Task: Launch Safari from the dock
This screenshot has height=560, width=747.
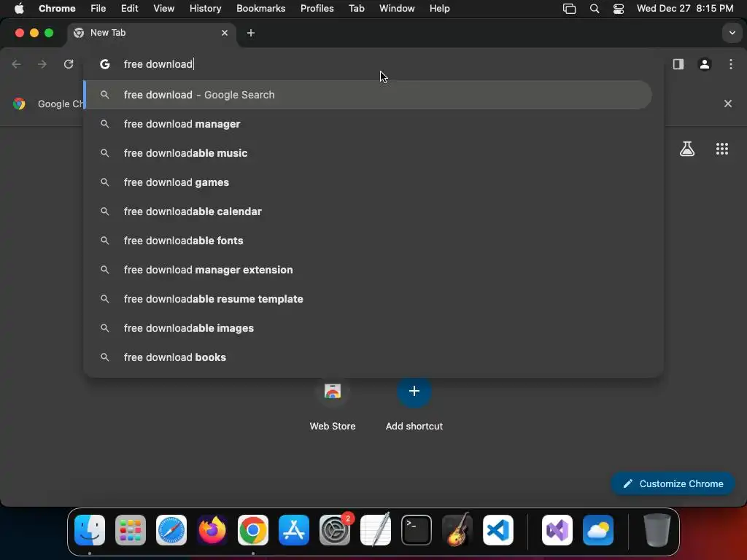Action: [171, 530]
